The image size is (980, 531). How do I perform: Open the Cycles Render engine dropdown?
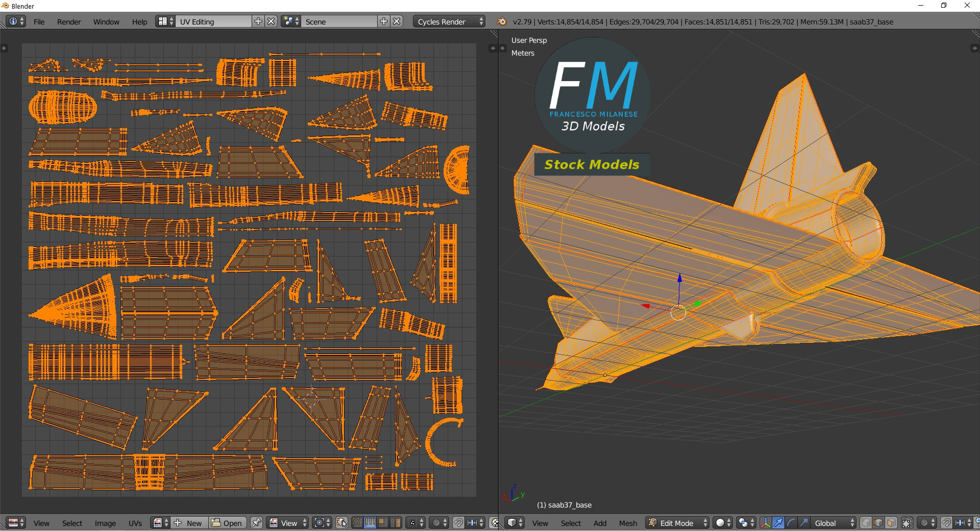point(450,21)
